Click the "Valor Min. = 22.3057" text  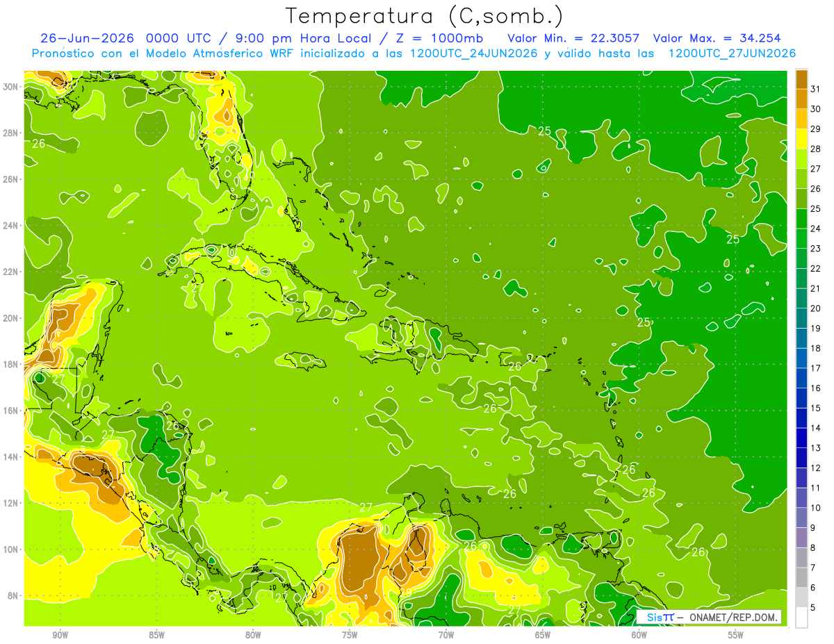tap(573, 38)
